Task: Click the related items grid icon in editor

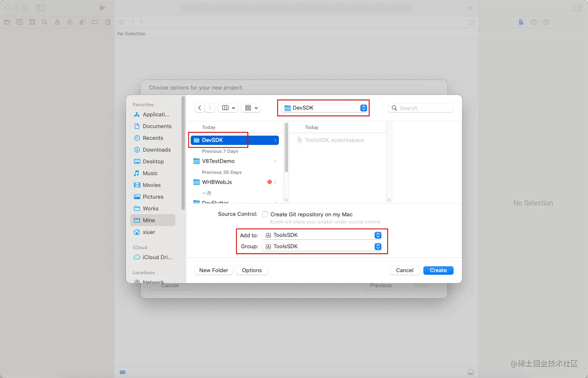Action: (121, 22)
